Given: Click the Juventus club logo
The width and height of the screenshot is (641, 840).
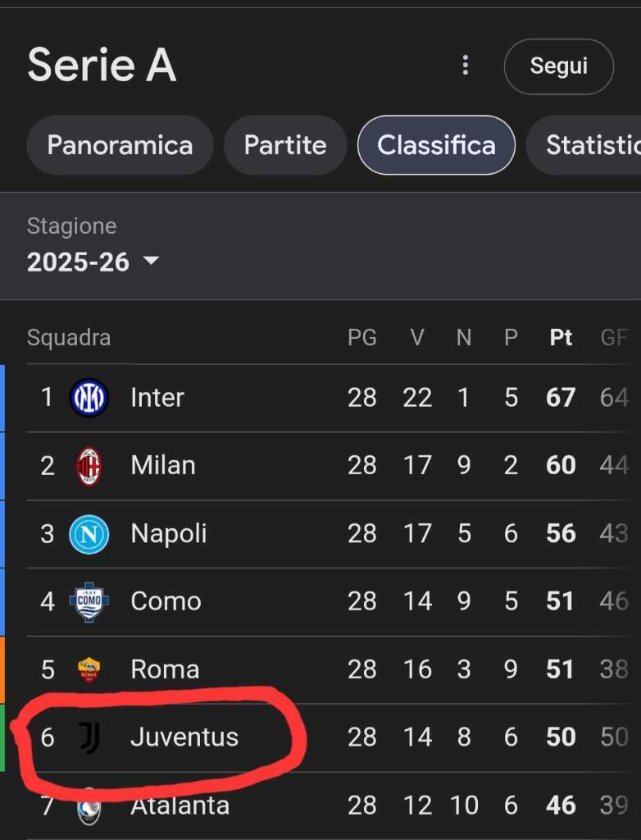Looking at the screenshot, I should (89, 737).
